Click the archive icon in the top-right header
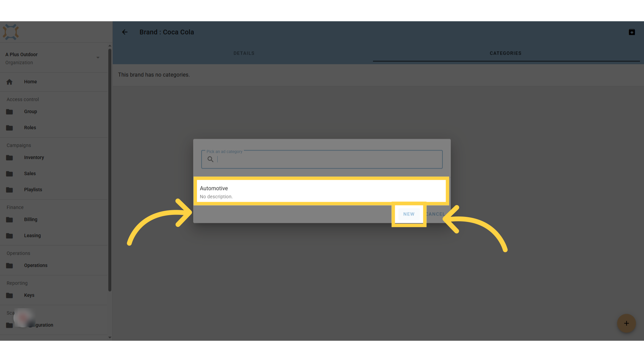The width and height of the screenshot is (644, 362). click(x=632, y=32)
